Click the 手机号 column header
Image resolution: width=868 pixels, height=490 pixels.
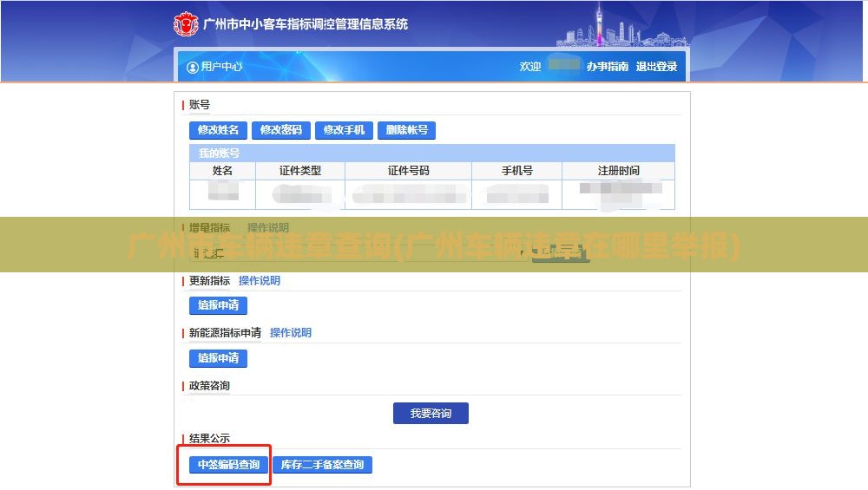point(517,170)
